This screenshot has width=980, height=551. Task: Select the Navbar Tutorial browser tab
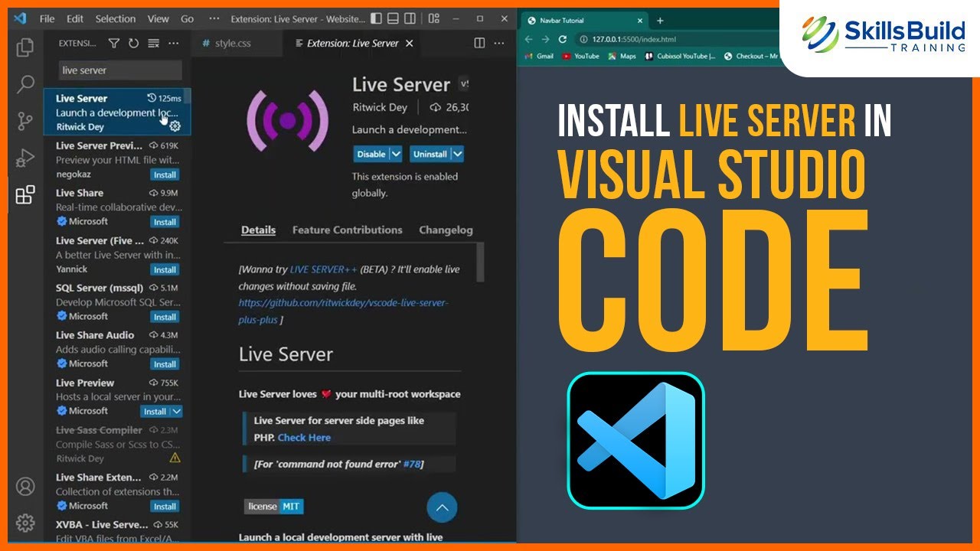click(586, 21)
